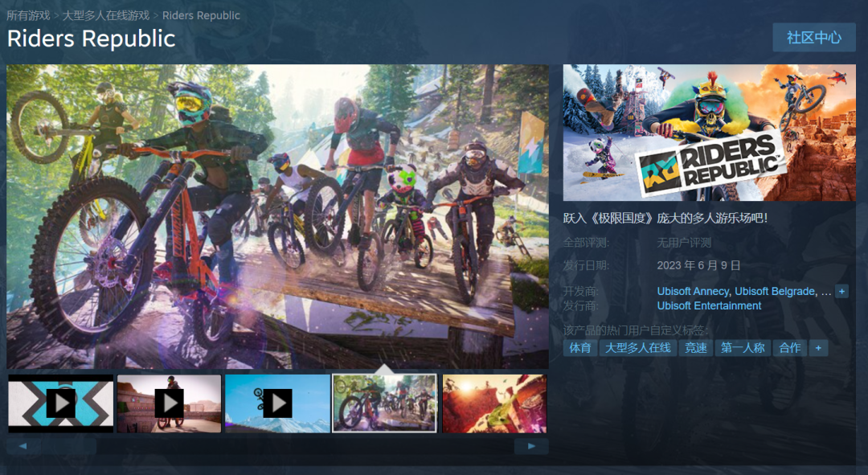
Task: Go to 所有游戏 breadcrumb link
Action: point(28,15)
